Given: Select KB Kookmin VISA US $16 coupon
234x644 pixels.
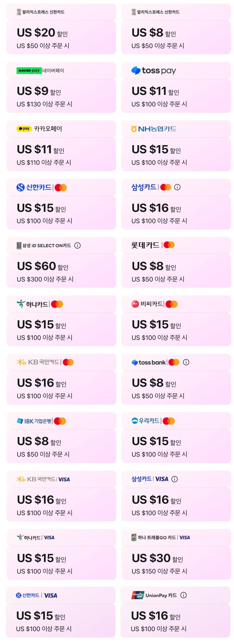Looking at the screenshot, I should point(61,504).
